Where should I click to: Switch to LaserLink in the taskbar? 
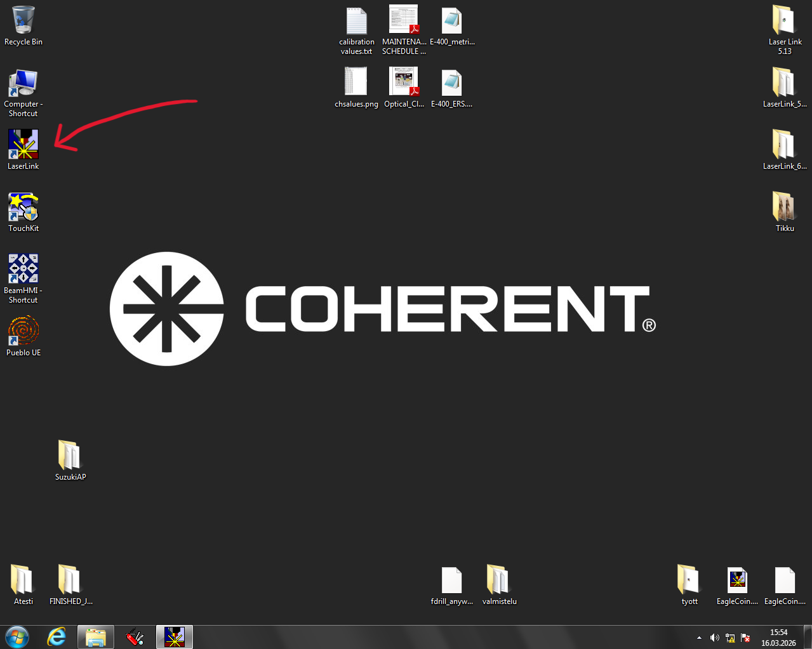pos(174,637)
